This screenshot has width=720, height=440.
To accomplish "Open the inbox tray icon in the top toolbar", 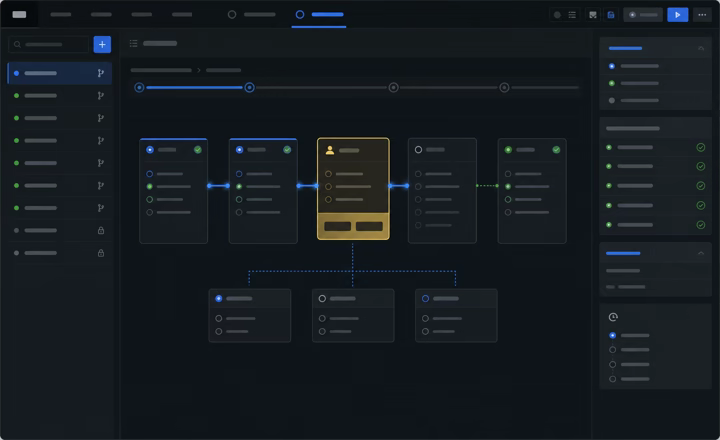I will pyautogui.click(x=593, y=15).
